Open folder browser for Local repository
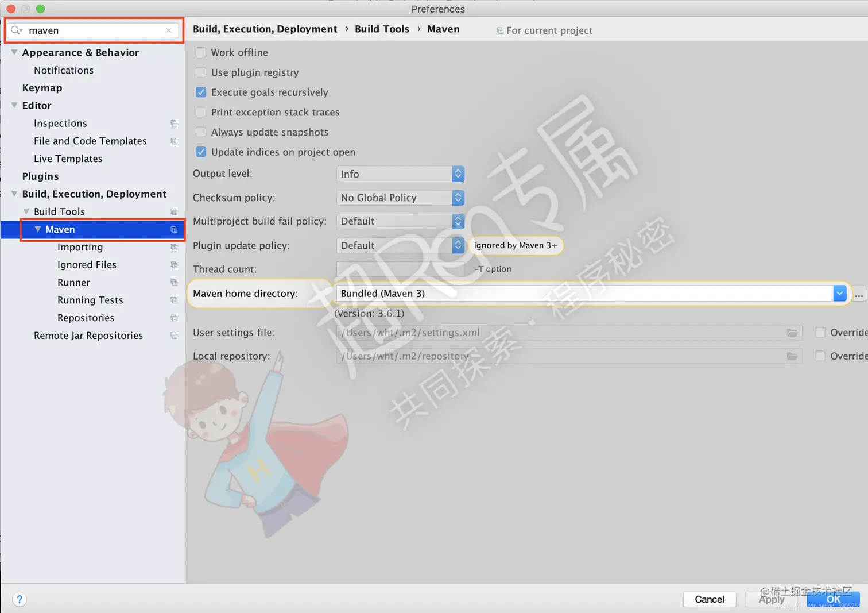The height and width of the screenshot is (613, 868). point(792,356)
